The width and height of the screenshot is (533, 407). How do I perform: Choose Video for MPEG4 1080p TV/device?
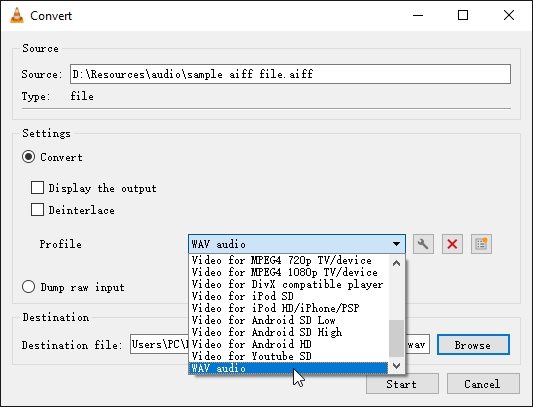click(288, 272)
